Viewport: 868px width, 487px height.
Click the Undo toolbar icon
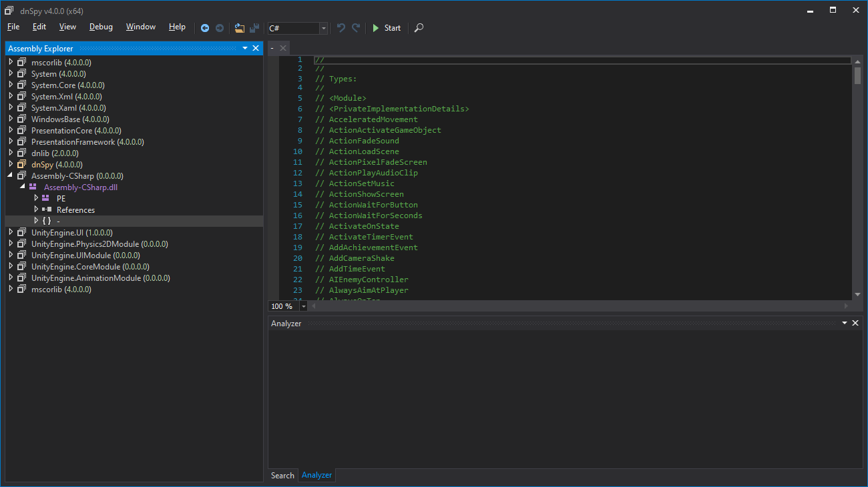341,28
